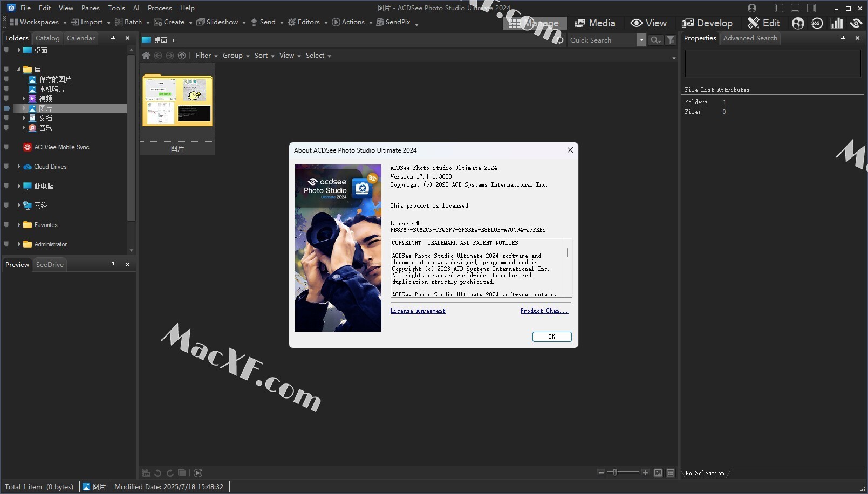This screenshot has width=868, height=494.
Task: Toggle the right panel layout icon
Action: (x=811, y=8)
